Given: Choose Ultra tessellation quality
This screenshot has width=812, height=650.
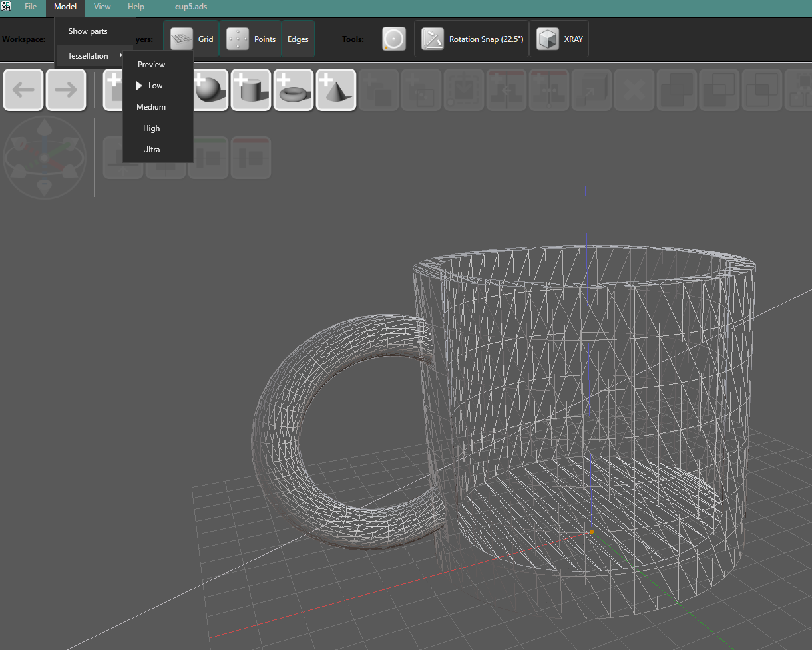Looking at the screenshot, I should pyautogui.click(x=151, y=149).
